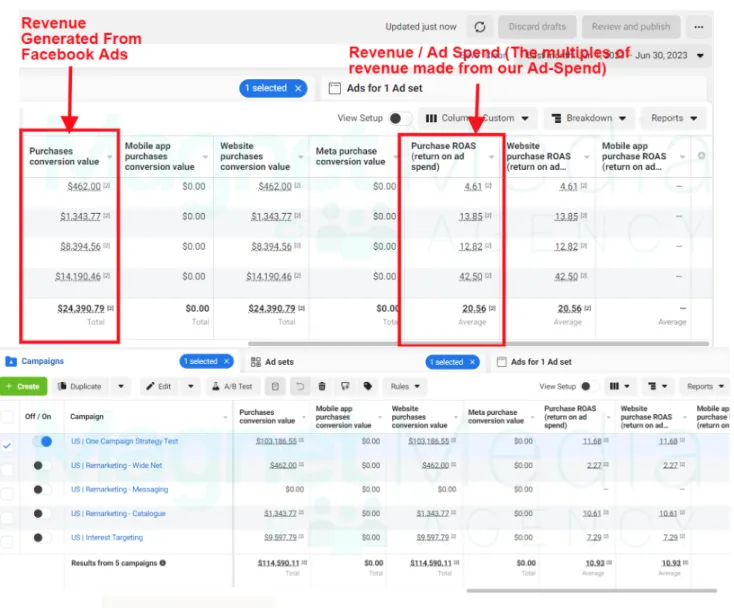Image resolution: width=734 pixels, height=608 pixels.
Task: Click the horizontal scrollbar under the ads table
Action: coord(478,344)
